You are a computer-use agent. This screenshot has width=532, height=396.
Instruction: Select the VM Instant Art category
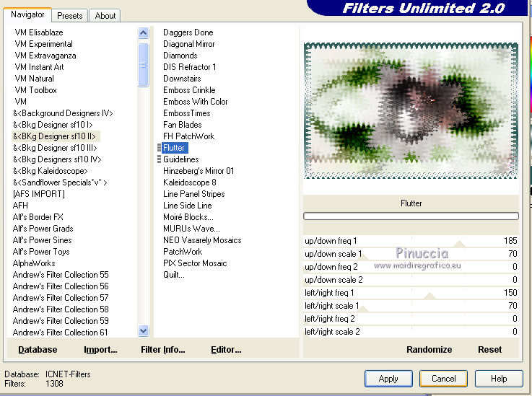click(40, 67)
